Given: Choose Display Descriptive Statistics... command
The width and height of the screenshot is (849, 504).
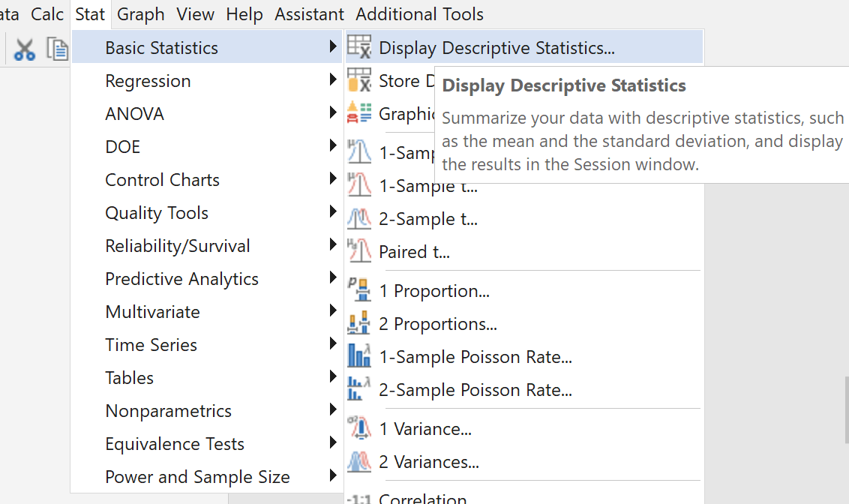Looking at the screenshot, I should (524, 47).
